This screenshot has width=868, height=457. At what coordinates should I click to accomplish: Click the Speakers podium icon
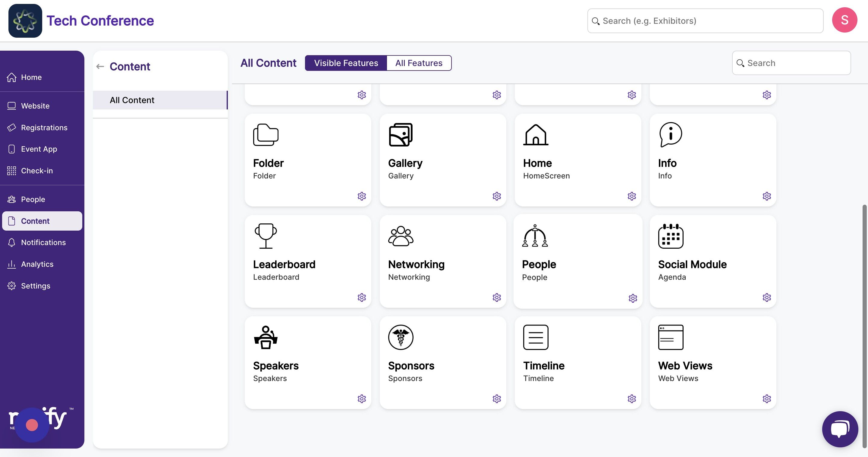[266, 337]
